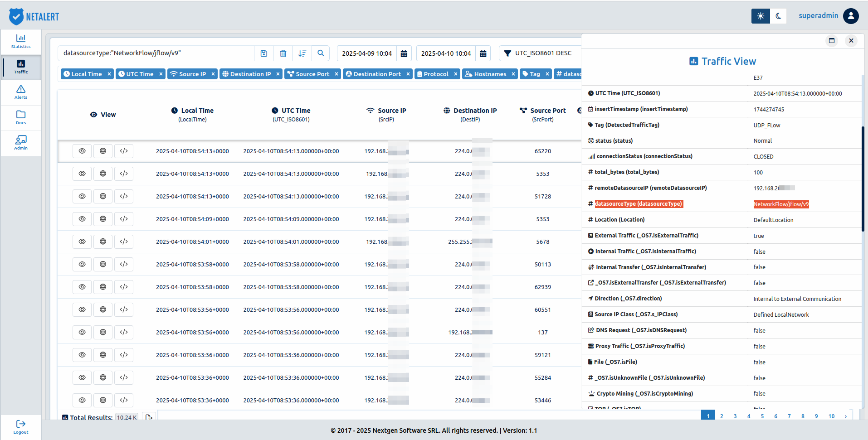Click the 10.24 K total results badge
The image size is (868, 440).
click(127, 417)
